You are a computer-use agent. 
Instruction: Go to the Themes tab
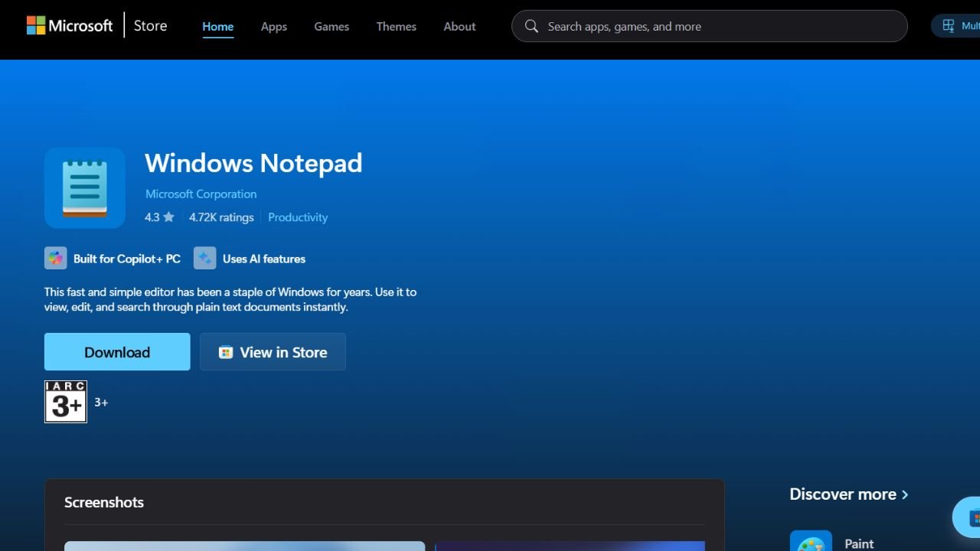pos(397,26)
